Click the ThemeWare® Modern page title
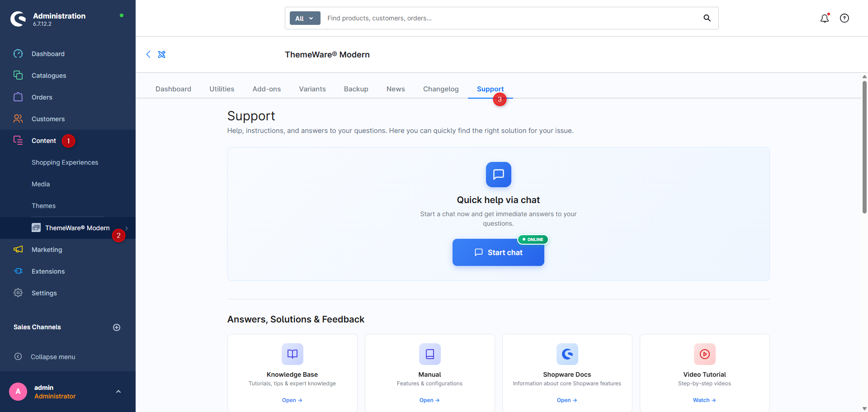Screen dimensions: 868x412 pyautogui.click(x=327, y=55)
